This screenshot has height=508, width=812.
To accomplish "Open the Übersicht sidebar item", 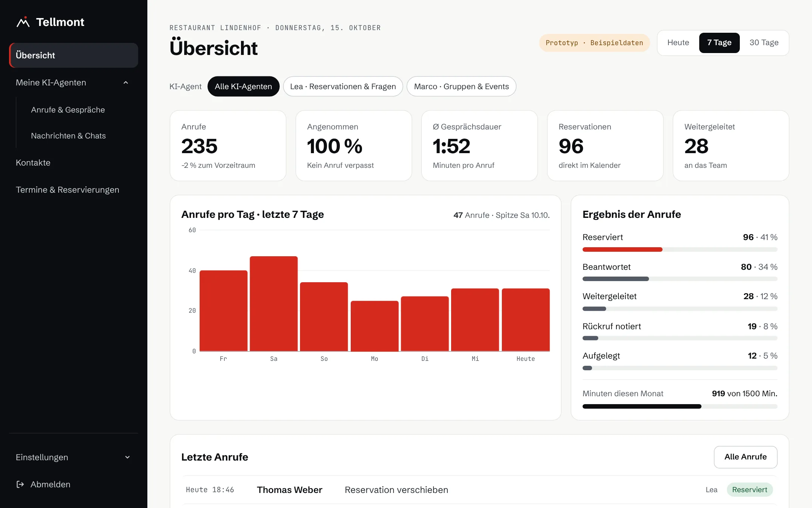I will click(x=74, y=55).
